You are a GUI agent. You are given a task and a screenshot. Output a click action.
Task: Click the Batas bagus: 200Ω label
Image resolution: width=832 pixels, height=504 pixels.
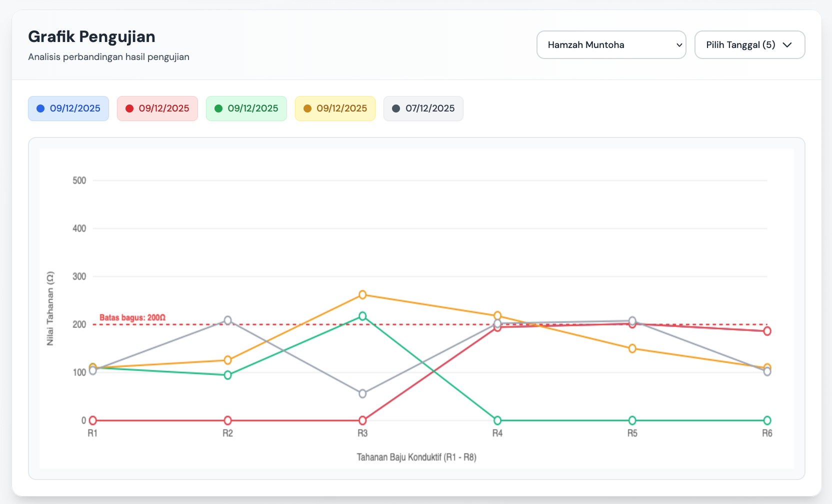[x=133, y=317]
